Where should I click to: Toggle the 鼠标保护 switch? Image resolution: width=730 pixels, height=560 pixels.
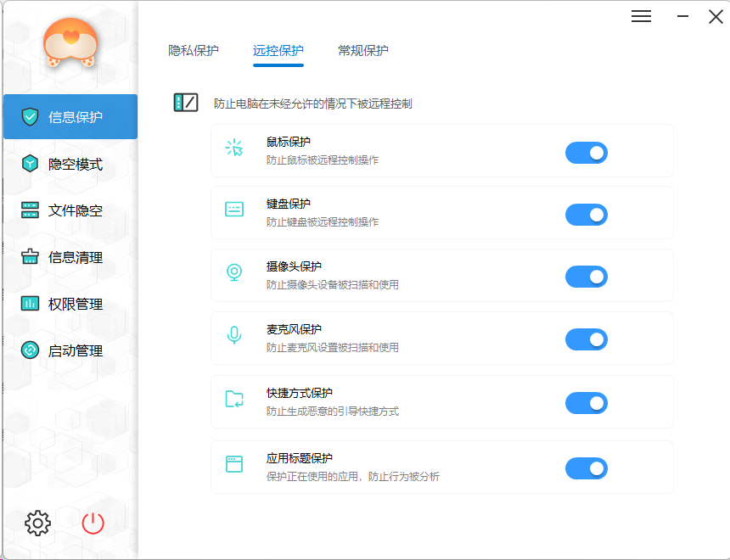point(587,153)
